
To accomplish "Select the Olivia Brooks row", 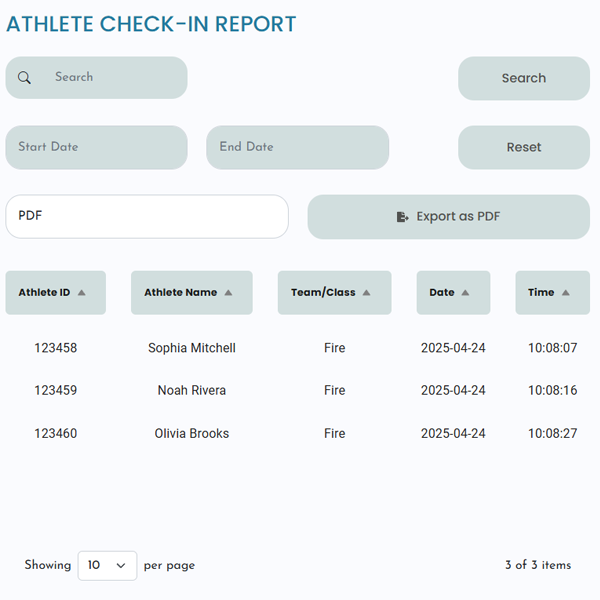I will click(x=192, y=433).
